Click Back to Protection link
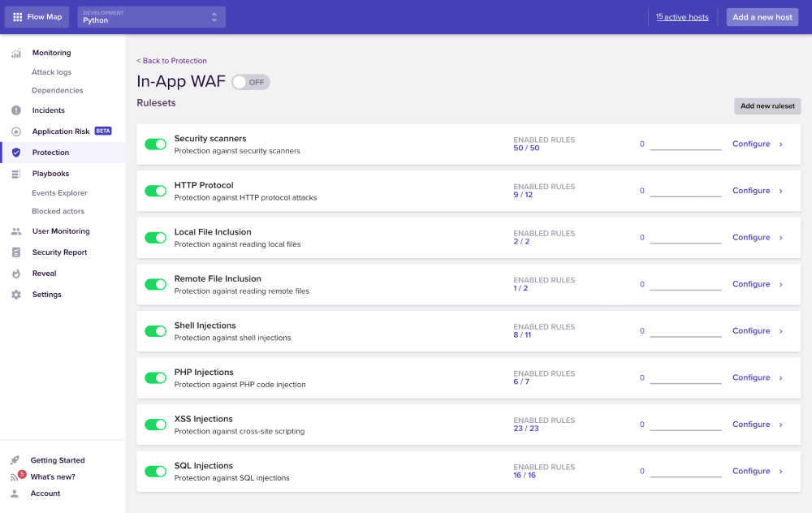This screenshot has width=812, height=513. point(171,61)
